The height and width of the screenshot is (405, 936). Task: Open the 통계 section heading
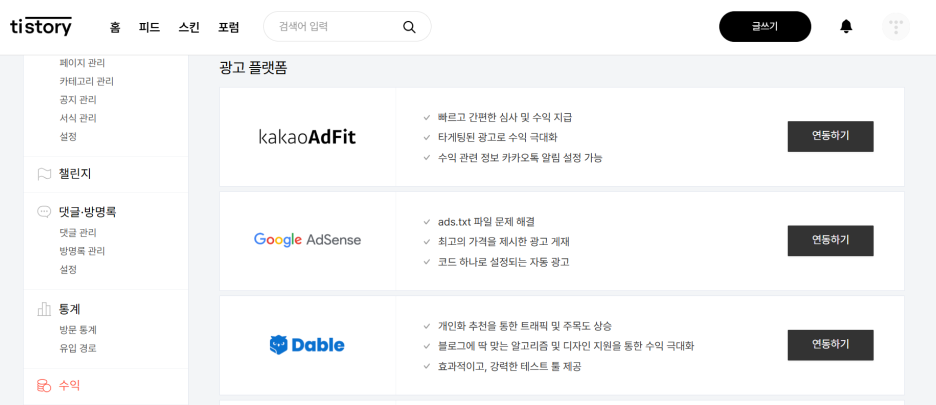[x=69, y=309]
